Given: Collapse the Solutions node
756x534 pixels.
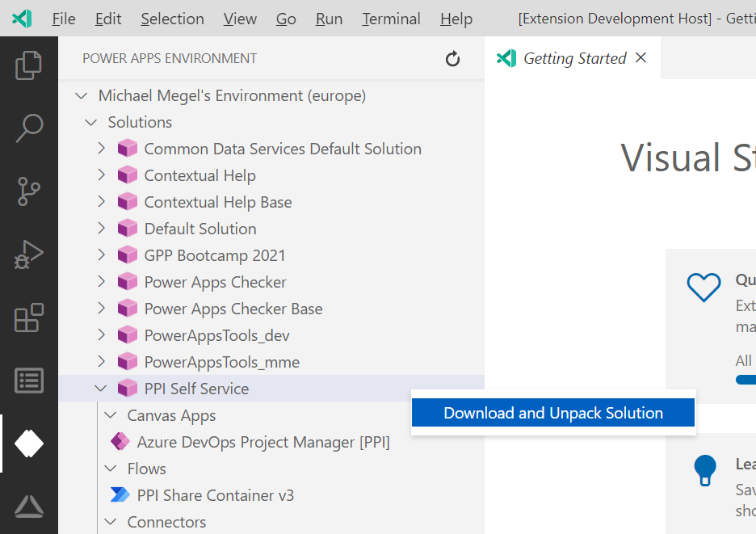Looking at the screenshot, I should tap(91, 122).
